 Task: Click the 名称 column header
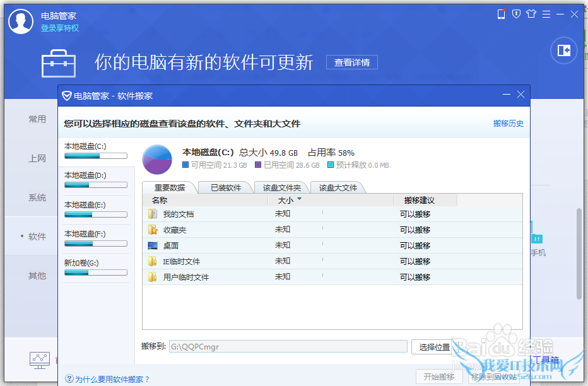[x=160, y=200]
